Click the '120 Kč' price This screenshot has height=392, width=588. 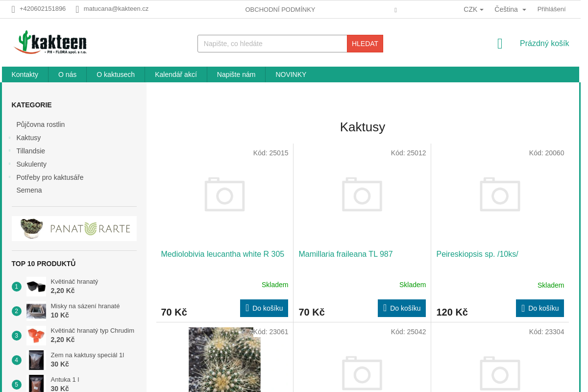452,312
